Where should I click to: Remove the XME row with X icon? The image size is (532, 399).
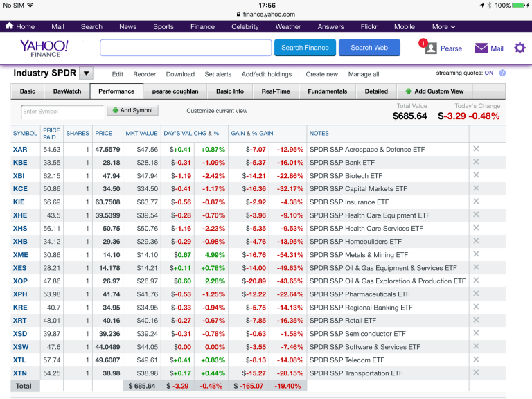click(x=476, y=254)
